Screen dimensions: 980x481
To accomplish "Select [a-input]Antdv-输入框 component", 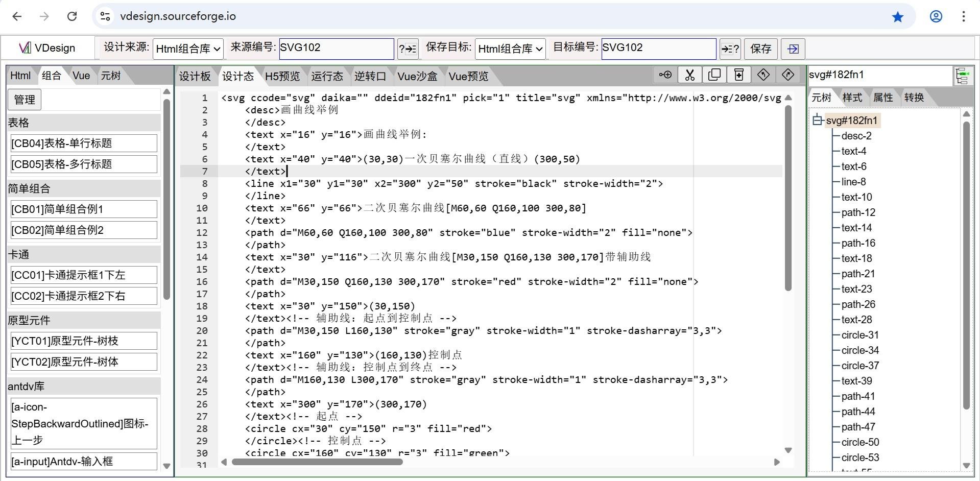I will click(83, 462).
